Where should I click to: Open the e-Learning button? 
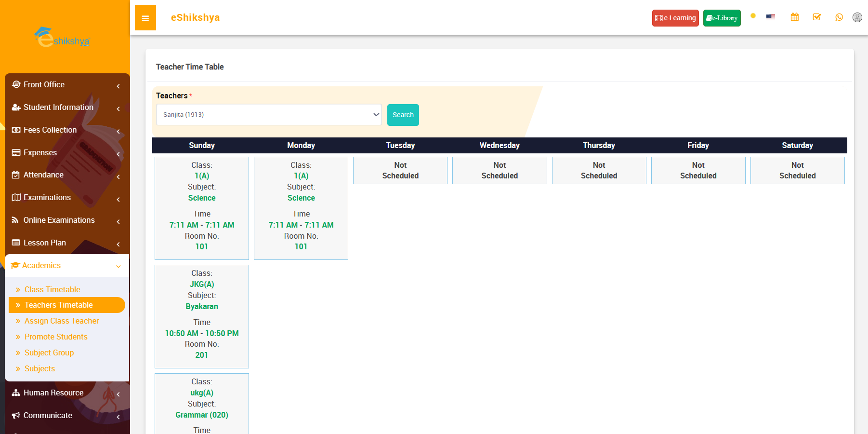click(675, 18)
